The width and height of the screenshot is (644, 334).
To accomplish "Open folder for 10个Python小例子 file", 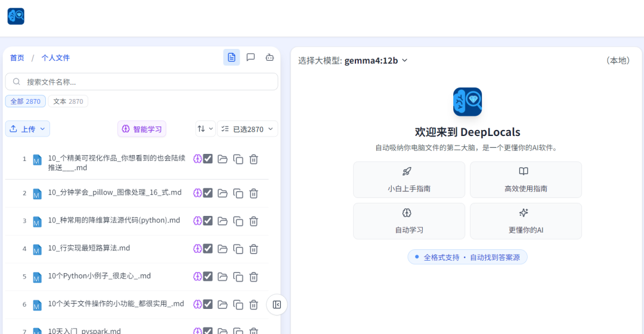I will (222, 277).
